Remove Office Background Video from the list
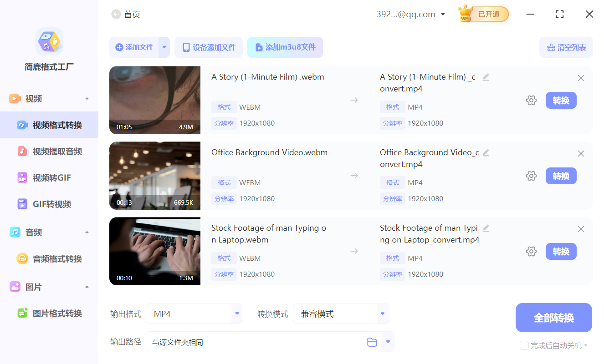 581,153
